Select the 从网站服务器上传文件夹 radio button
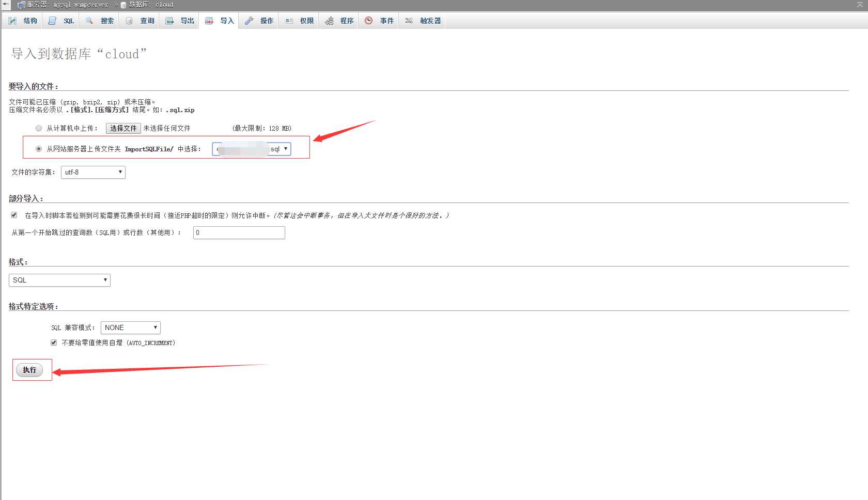The width and height of the screenshot is (868, 500). click(39, 149)
